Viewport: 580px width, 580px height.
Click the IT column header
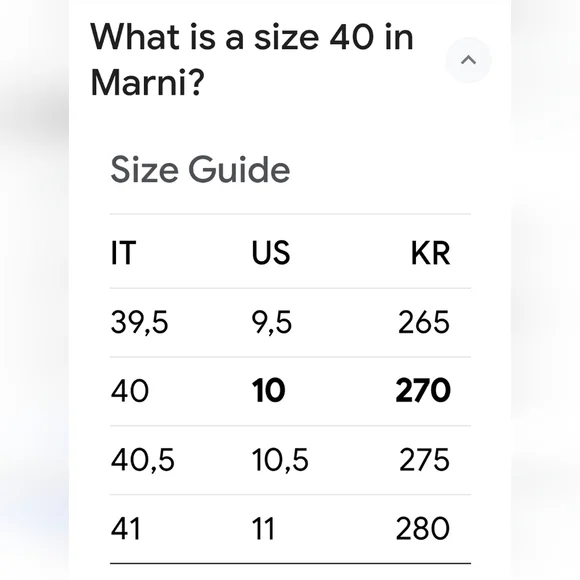pyautogui.click(x=124, y=253)
